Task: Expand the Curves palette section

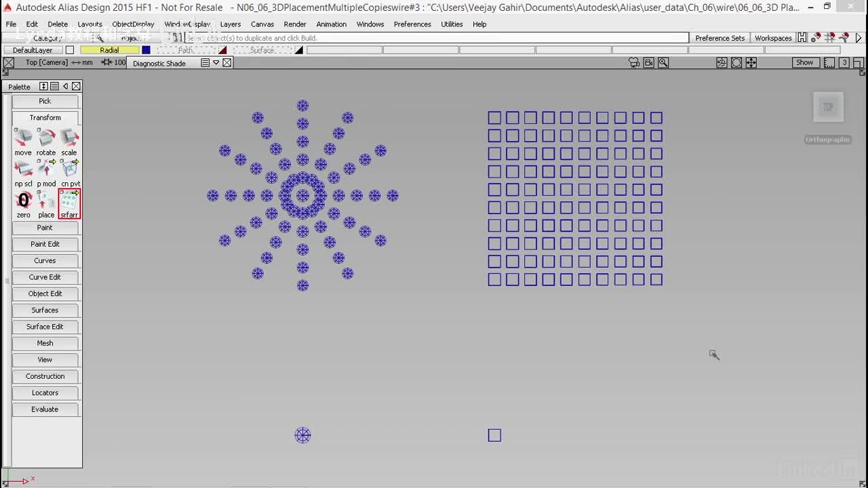Action: click(x=45, y=261)
